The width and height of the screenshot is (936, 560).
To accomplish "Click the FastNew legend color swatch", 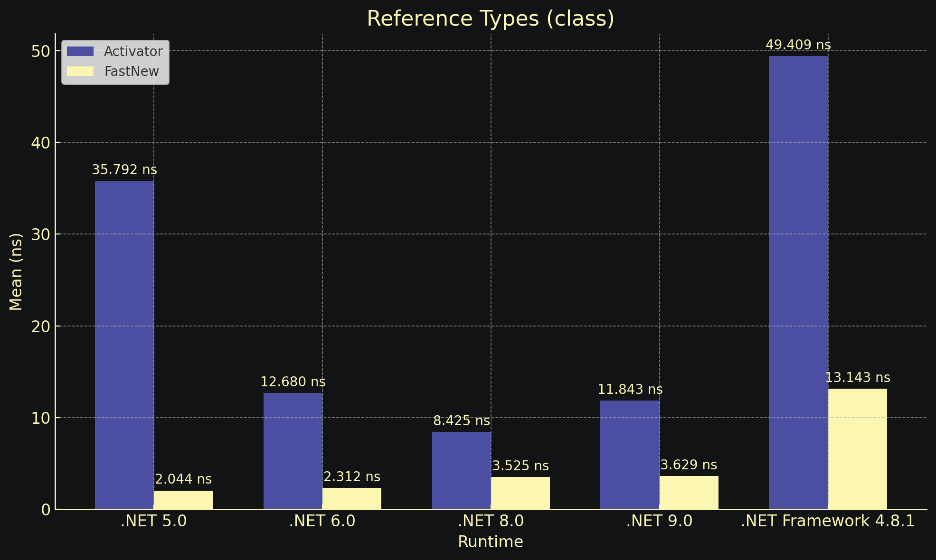I will click(80, 71).
